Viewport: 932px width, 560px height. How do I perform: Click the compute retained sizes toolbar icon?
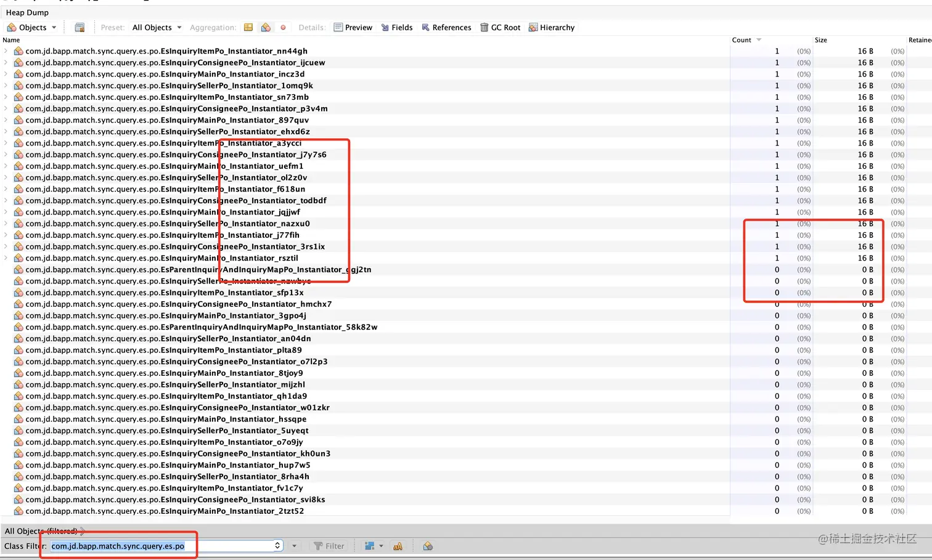click(x=80, y=27)
